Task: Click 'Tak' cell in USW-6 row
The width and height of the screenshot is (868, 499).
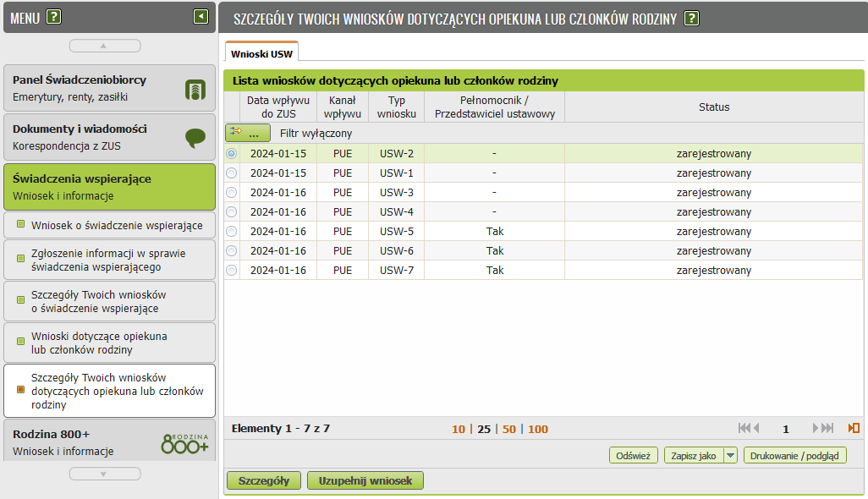Action: (x=494, y=250)
